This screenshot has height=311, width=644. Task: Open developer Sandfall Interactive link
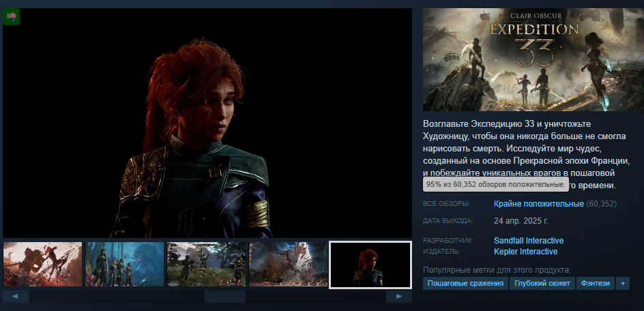tap(529, 240)
